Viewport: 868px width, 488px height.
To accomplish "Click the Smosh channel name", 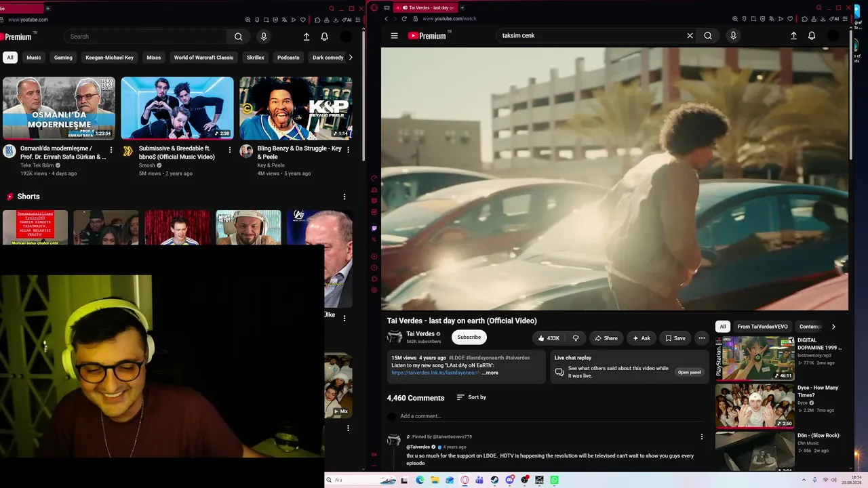I will 147,165.
